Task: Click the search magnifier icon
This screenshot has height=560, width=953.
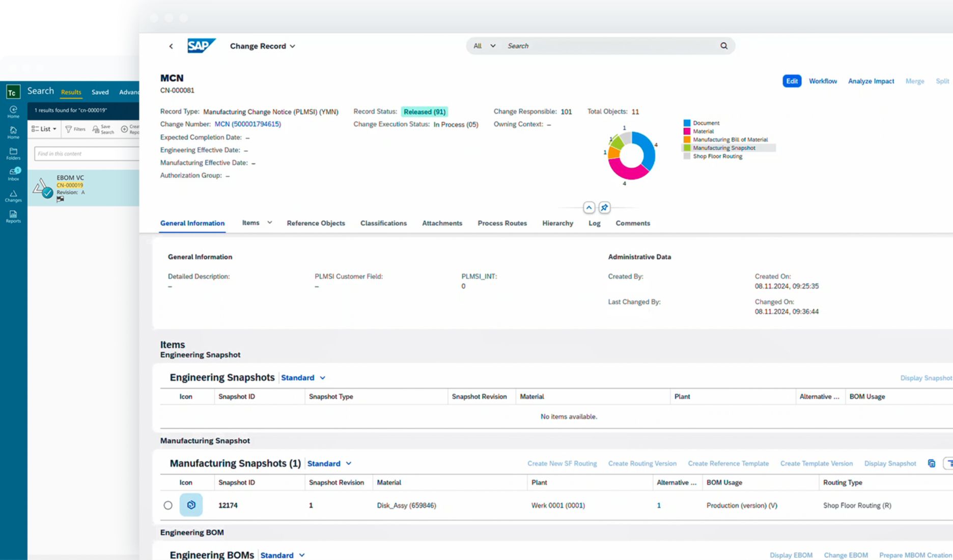Action: tap(723, 46)
